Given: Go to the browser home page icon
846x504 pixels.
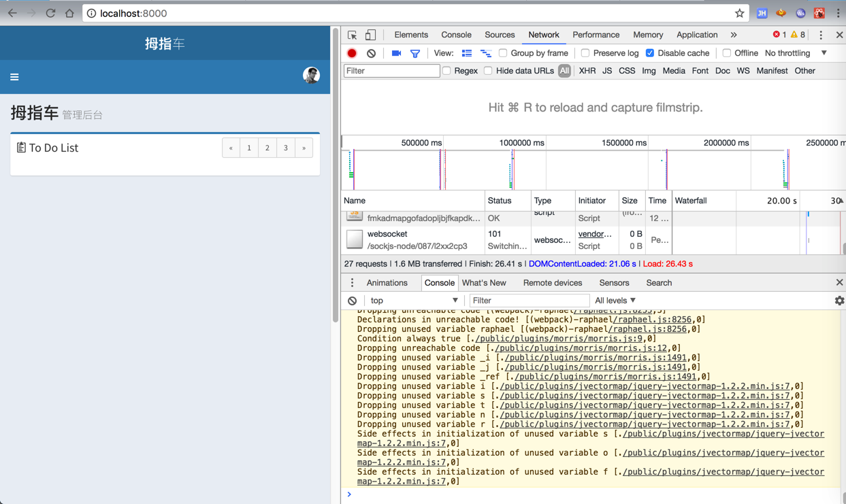Looking at the screenshot, I should [x=69, y=13].
